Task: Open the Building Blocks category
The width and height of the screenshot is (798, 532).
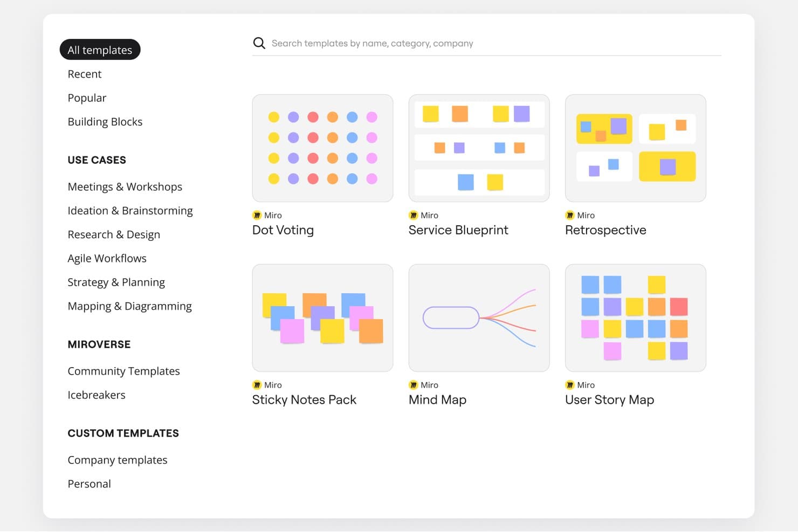Action: pos(105,122)
